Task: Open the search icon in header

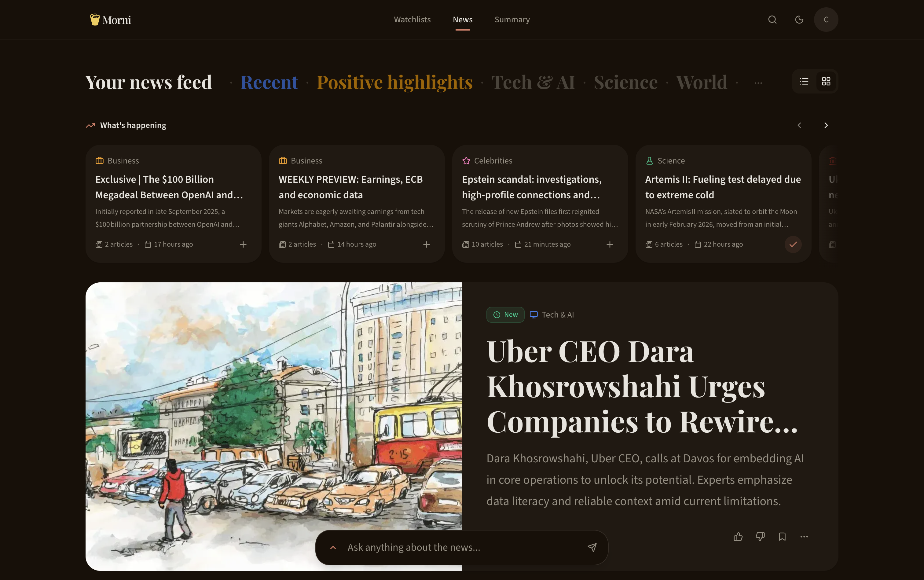Action: 772,20
